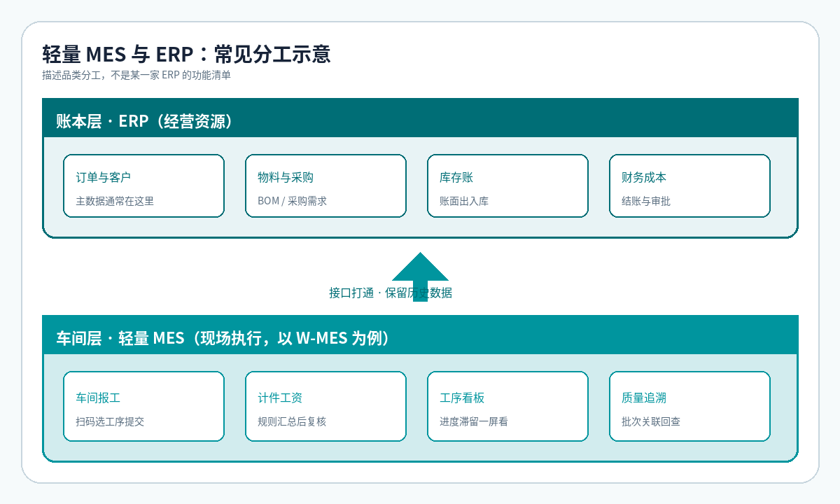
Task: Click the '接口打通 · 保留历史数据' label
Action: pos(391,293)
